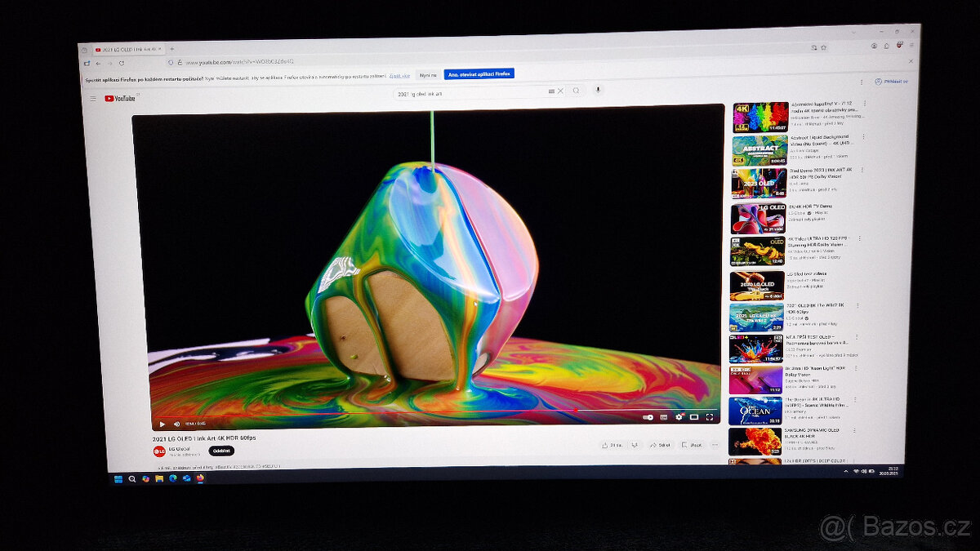Go to the YouTube home logo
980x551 pixels.
click(120, 98)
